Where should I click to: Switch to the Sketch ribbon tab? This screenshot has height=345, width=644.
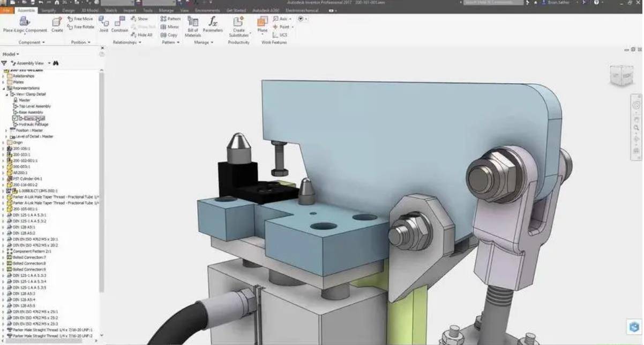[x=110, y=9]
